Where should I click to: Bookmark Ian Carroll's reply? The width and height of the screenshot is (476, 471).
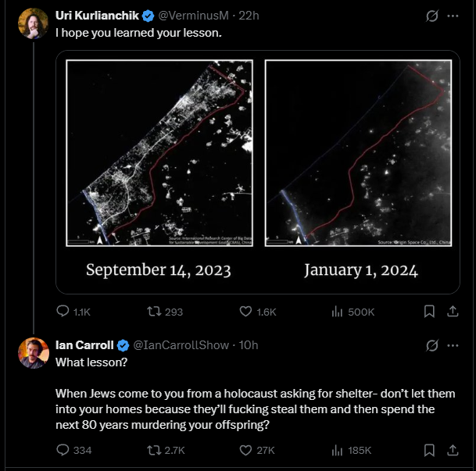click(429, 450)
